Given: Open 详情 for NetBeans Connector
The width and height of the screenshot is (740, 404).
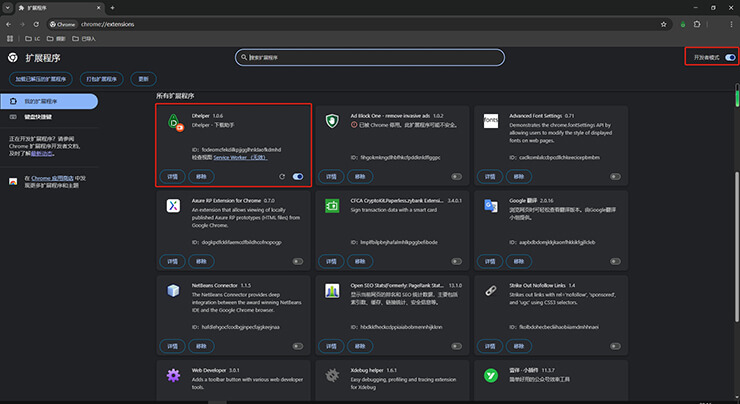Looking at the screenshot, I should [x=172, y=346].
